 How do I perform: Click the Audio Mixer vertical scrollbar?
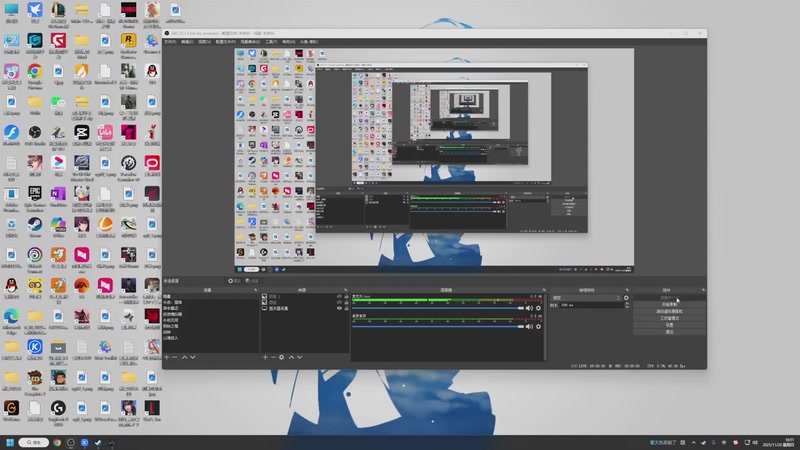pos(545,327)
